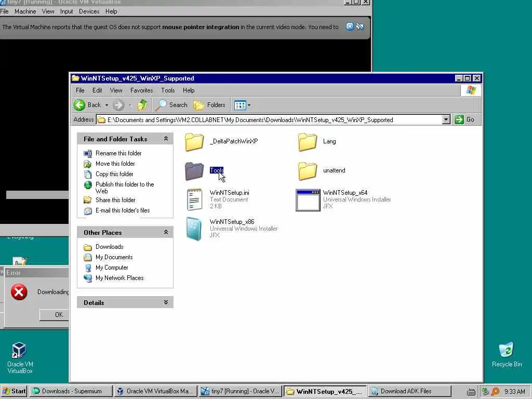Collapse the Other Places panel
The image size is (532, 399).
coord(166,232)
